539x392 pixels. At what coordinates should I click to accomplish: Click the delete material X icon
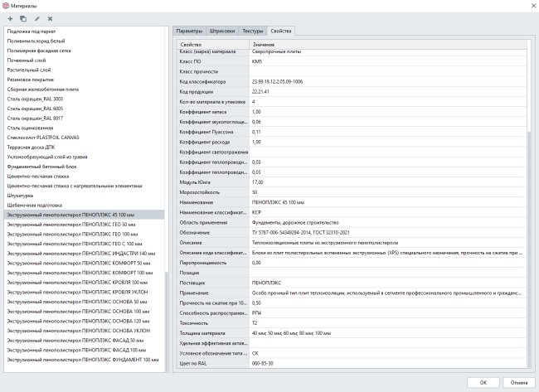50,17
